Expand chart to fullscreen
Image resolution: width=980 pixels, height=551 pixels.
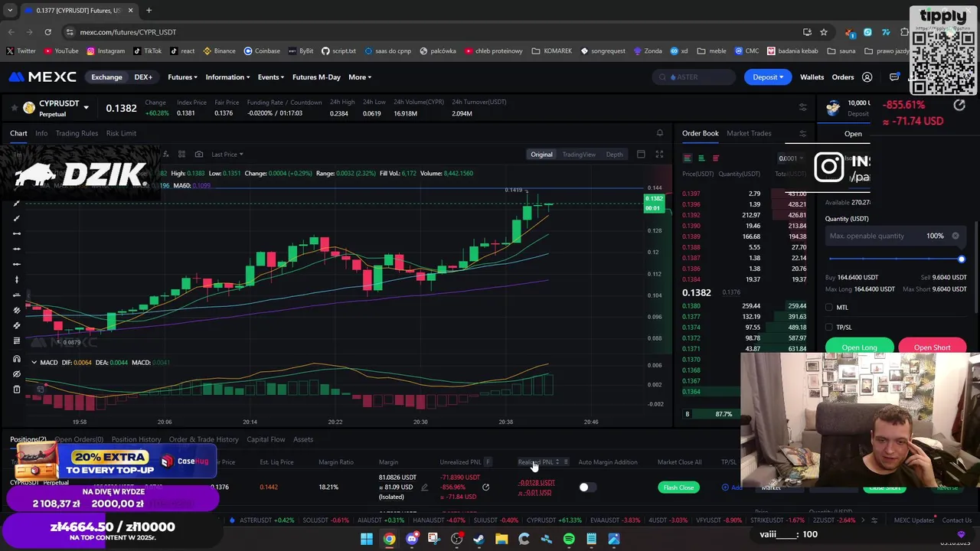(x=659, y=155)
